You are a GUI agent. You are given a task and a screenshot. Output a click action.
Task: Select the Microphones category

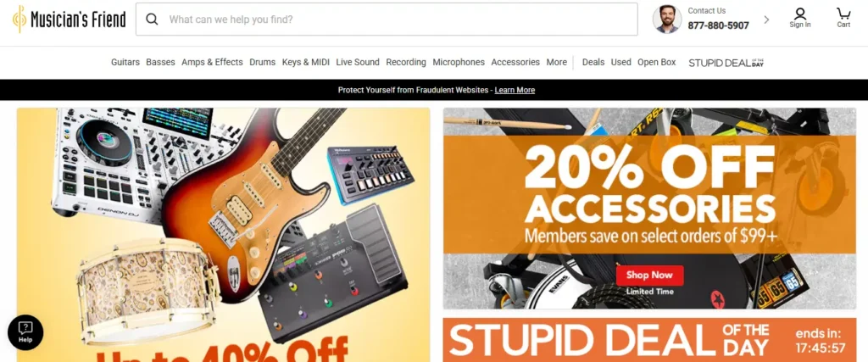click(459, 62)
